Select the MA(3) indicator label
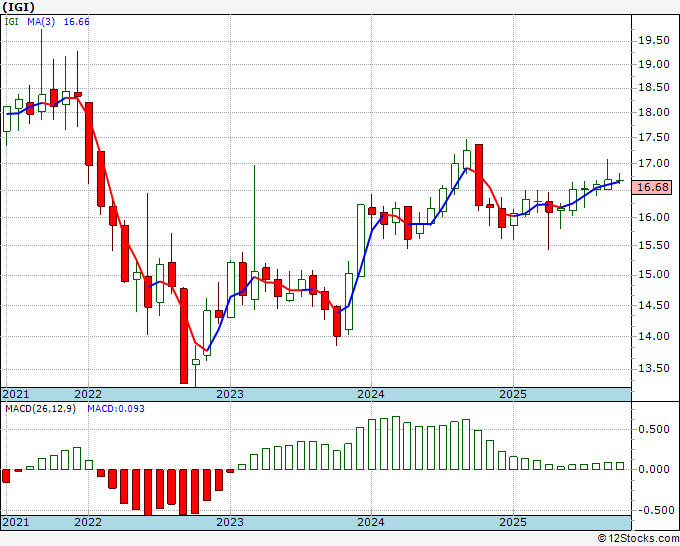 pyautogui.click(x=41, y=21)
